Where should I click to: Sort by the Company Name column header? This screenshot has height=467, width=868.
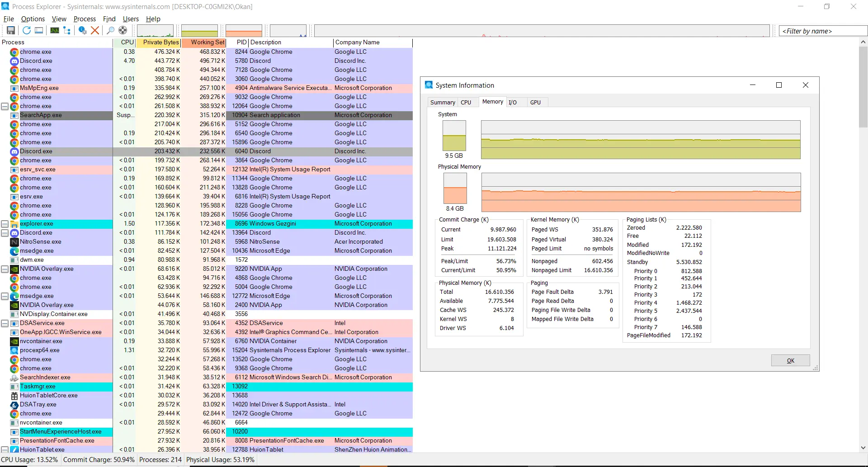point(373,42)
